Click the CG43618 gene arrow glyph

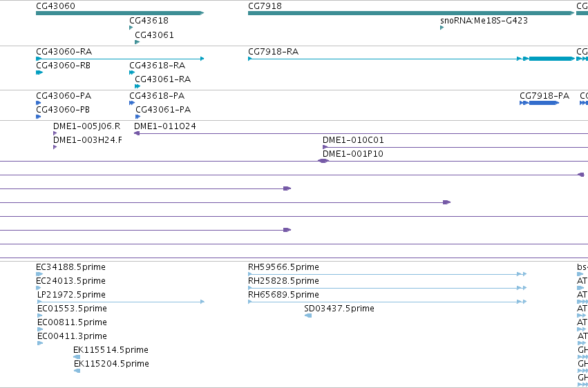coord(131,28)
